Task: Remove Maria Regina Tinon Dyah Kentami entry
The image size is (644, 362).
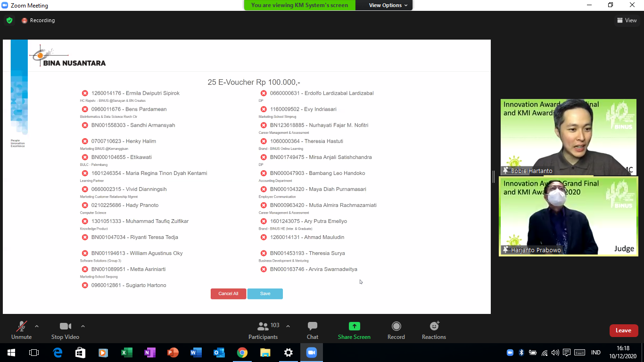Action: [85, 173]
